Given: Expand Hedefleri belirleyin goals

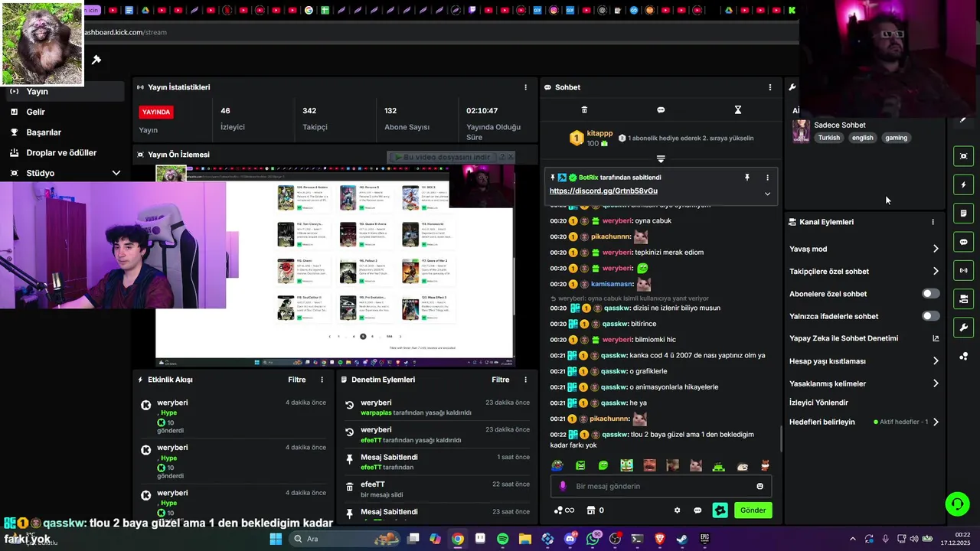Looking at the screenshot, I should click(x=936, y=422).
